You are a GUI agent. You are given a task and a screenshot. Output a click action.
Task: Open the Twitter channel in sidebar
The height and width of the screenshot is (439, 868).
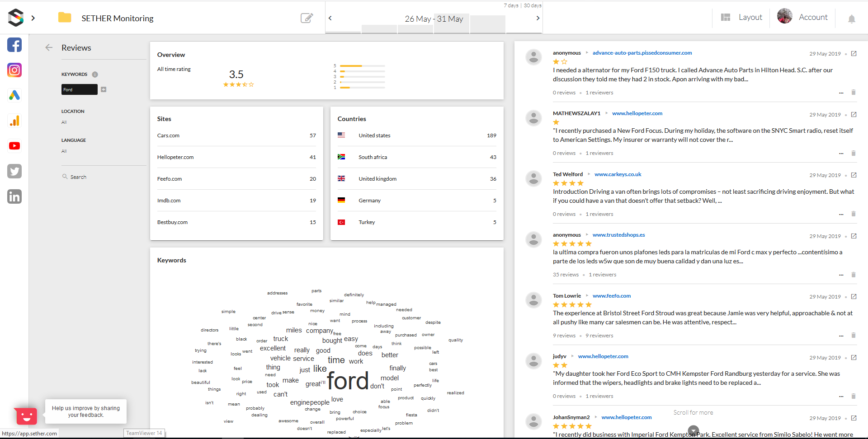(x=14, y=171)
